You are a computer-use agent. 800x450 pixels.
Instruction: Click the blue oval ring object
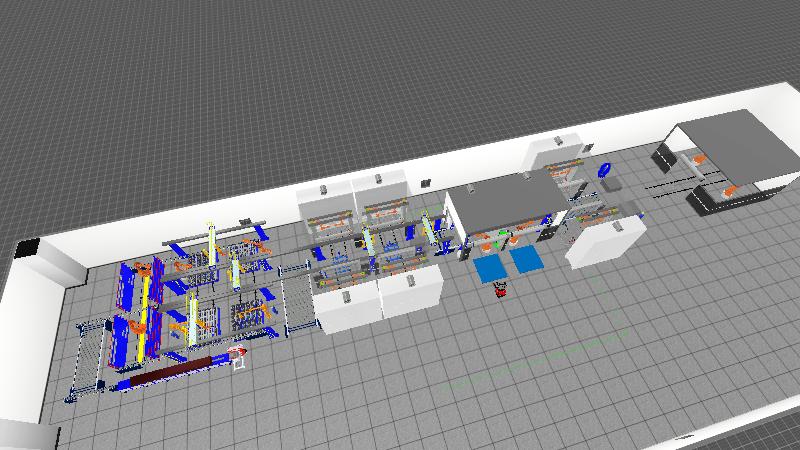pos(604,171)
